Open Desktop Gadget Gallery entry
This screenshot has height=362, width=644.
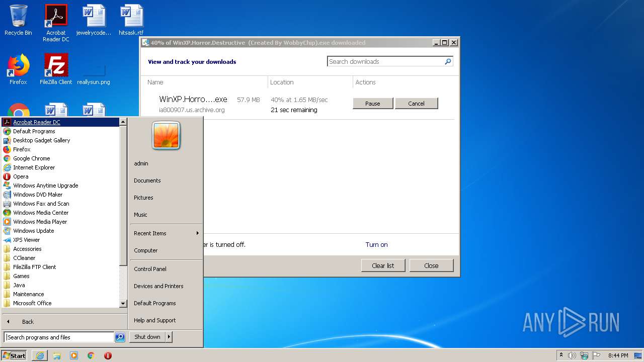60,140
